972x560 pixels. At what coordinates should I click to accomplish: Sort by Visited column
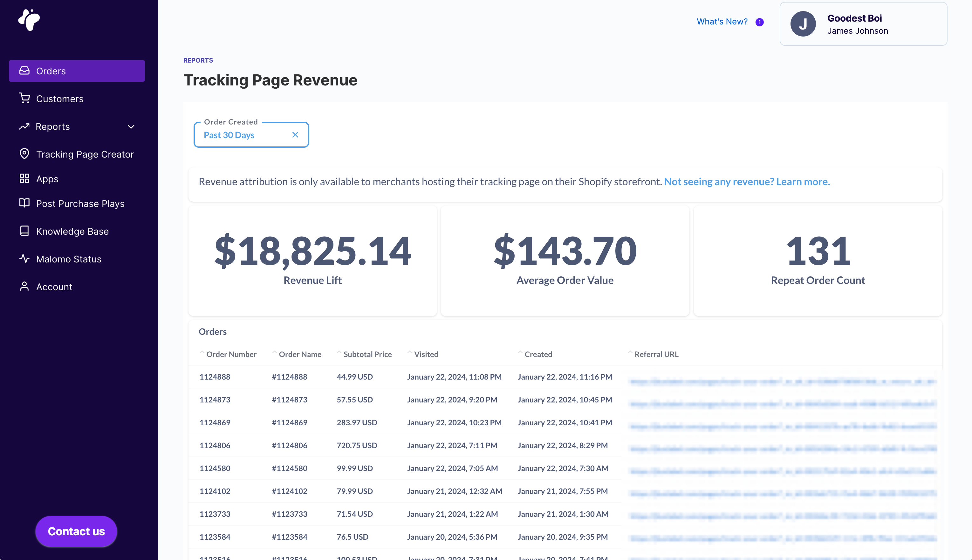click(x=426, y=354)
